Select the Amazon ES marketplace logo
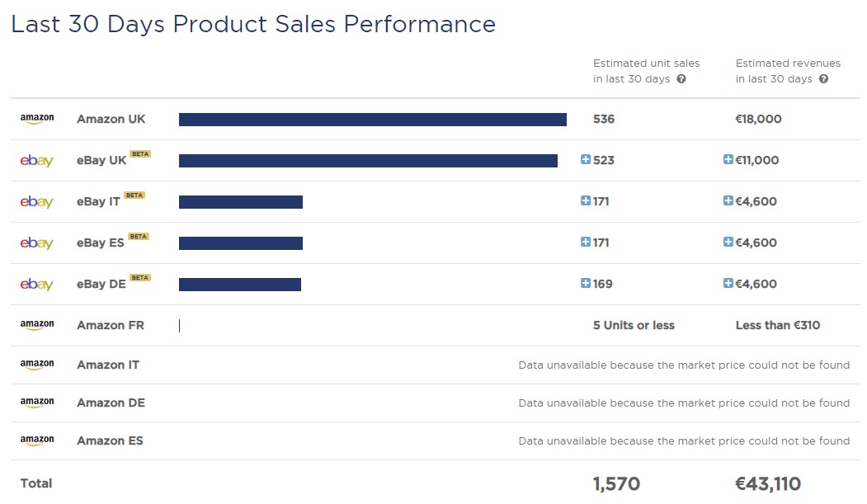867x504 pixels. pyautogui.click(x=37, y=440)
